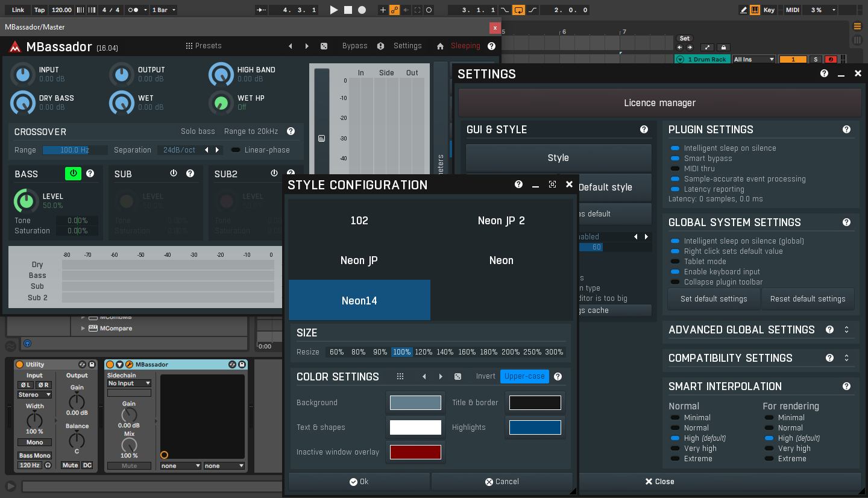The image size is (868, 498).
Task: Click the Inactive window overlay swatch
Action: 415,452
